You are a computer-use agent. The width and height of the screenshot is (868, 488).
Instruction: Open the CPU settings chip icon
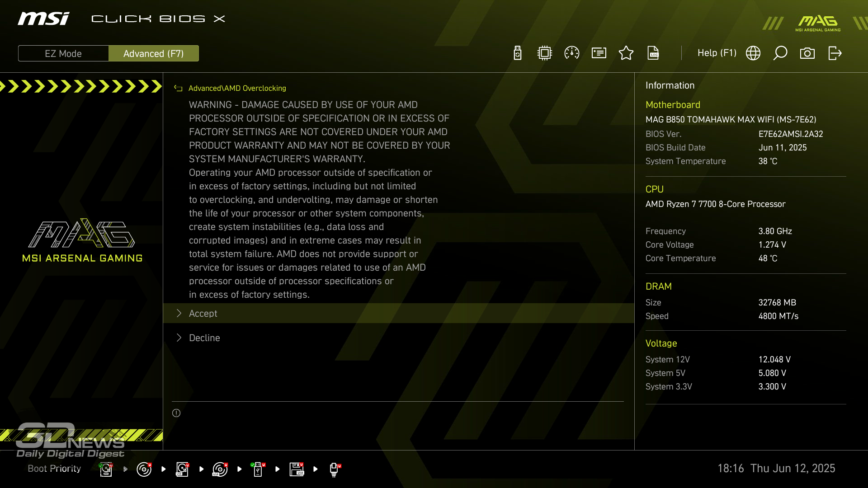tap(545, 53)
